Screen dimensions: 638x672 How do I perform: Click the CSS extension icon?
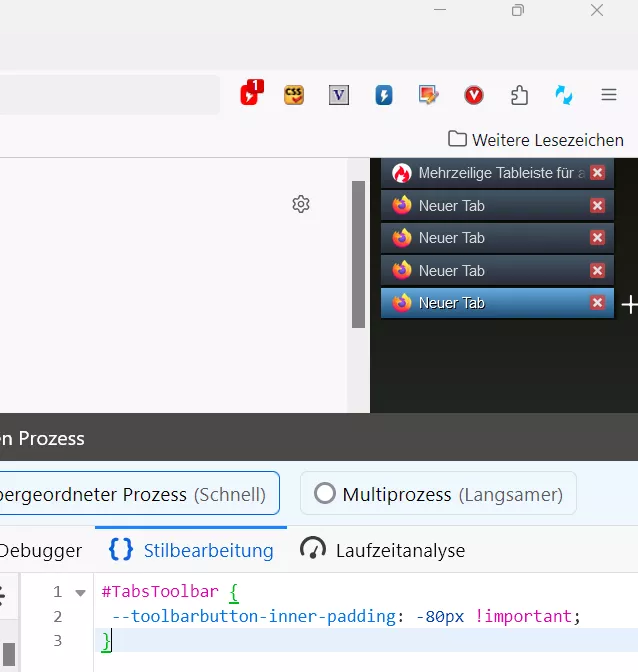click(294, 95)
